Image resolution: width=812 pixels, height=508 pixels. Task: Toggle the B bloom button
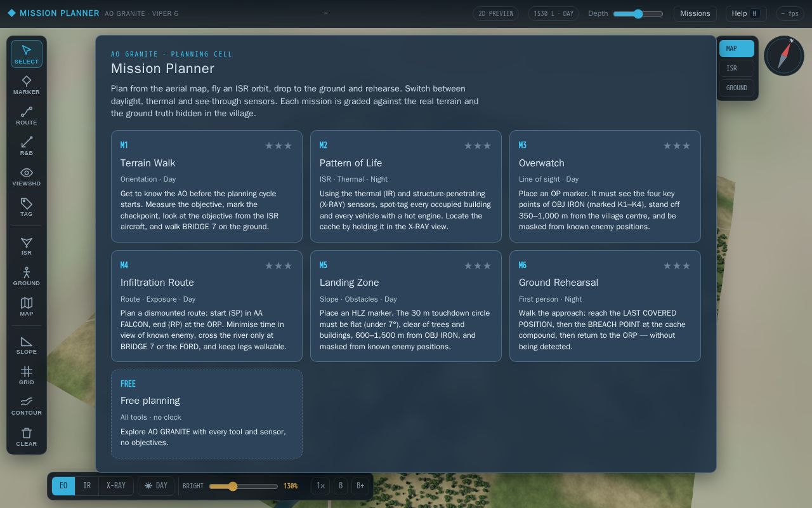coord(341,486)
